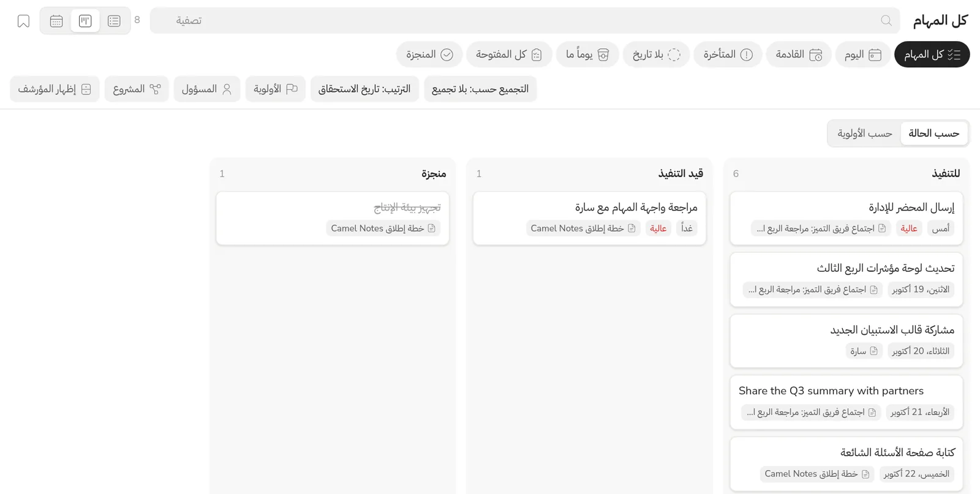This screenshot has width=980, height=494.
Task: Open task مراجعة واجهة المهام مع سارة
Action: coord(589,219)
